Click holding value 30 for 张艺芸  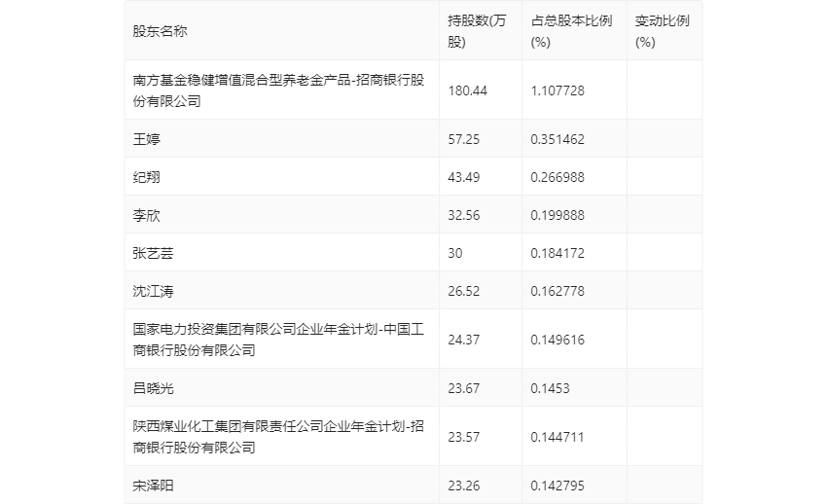click(x=455, y=253)
